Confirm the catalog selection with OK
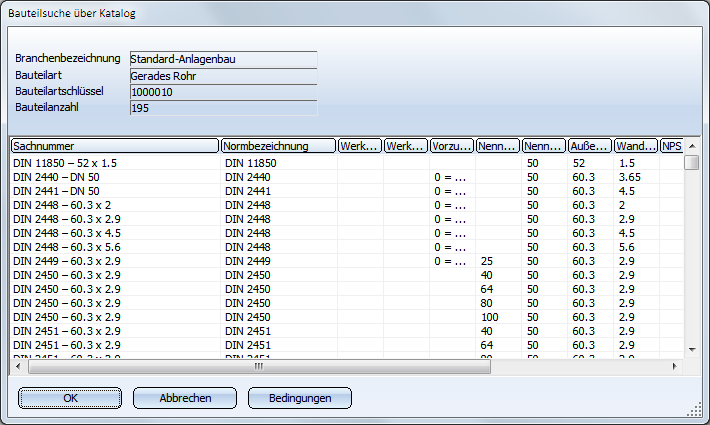The height and width of the screenshot is (425, 710). pyautogui.click(x=70, y=398)
